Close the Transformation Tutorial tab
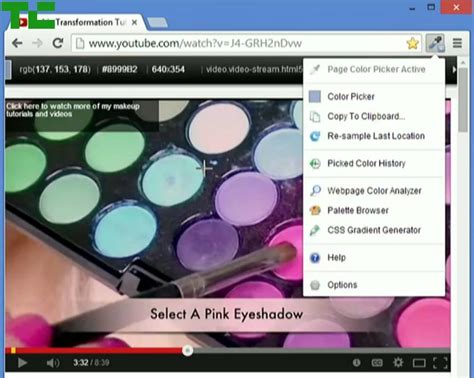The height and width of the screenshot is (378, 474). click(x=134, y=23)
